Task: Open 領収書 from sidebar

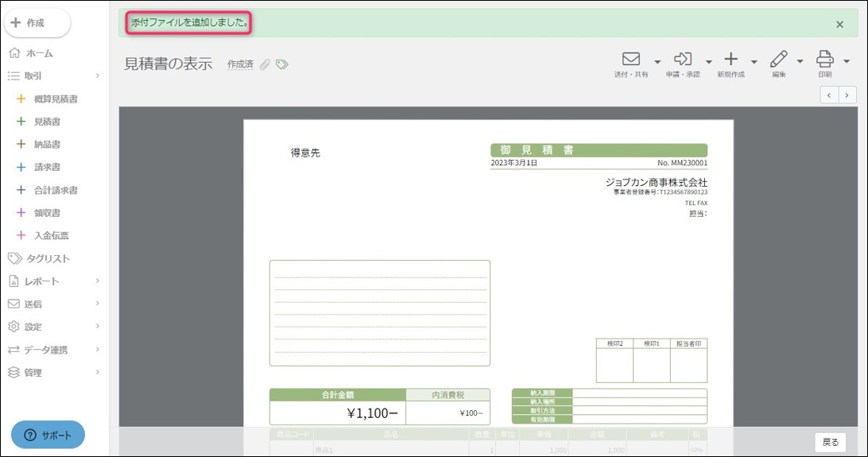Action: (47, 213)
